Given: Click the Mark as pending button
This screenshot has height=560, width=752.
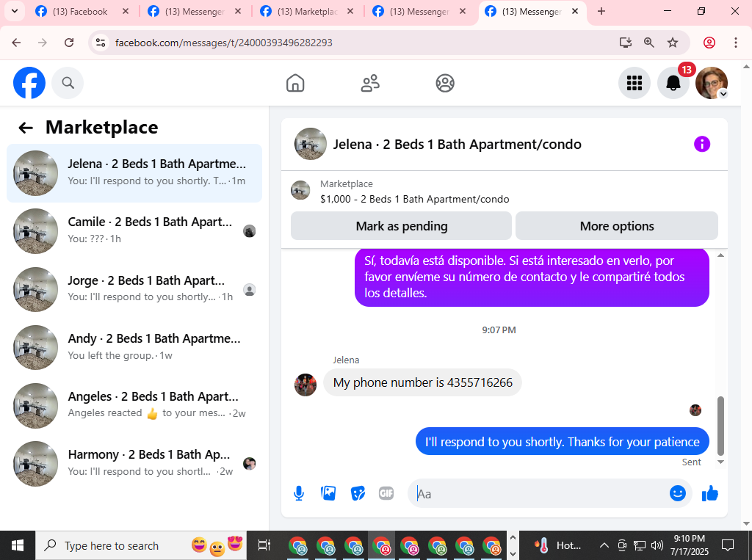Looking at the screenshot, I should 402,226.
